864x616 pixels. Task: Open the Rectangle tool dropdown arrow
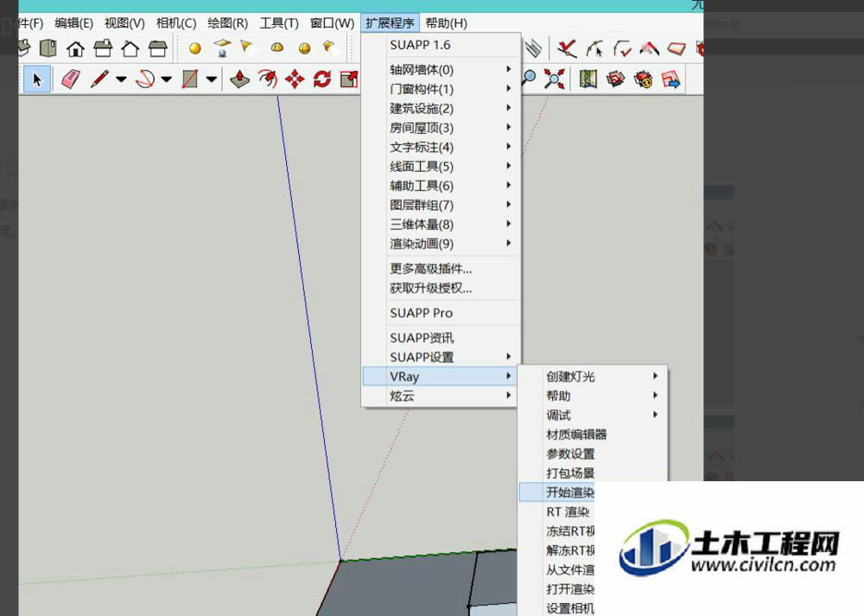click(211, 79)
